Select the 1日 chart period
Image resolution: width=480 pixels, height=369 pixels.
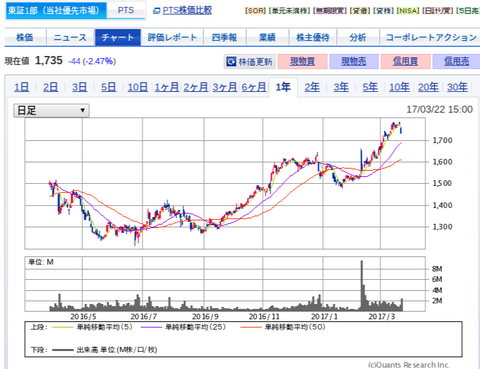pyautogui.click(x=22, y=87)
